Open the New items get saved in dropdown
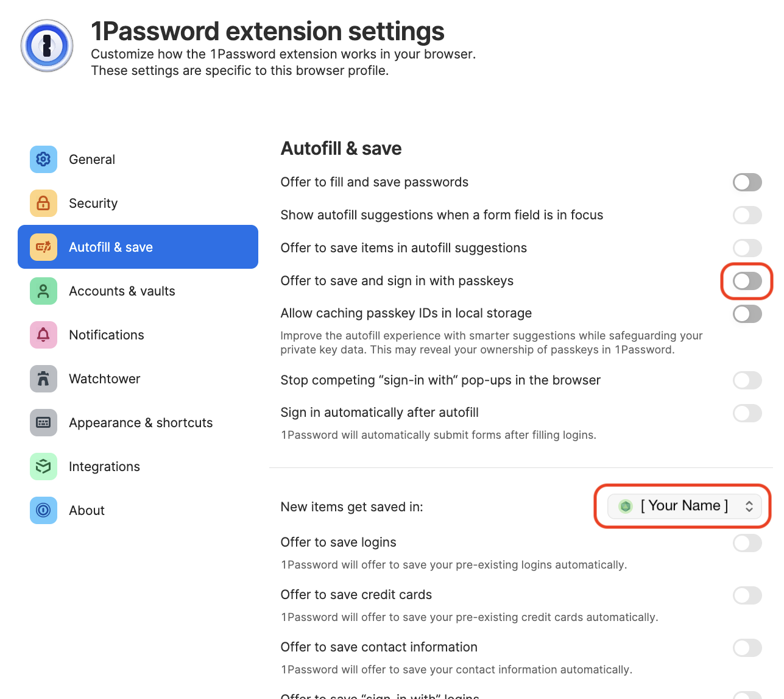The height and width of the screenshot is (699, 784). point(682,506)
